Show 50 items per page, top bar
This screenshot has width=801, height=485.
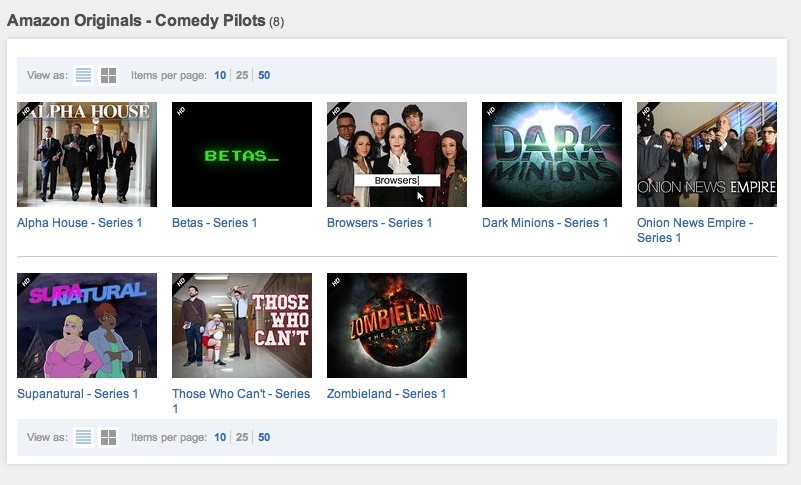point(264,75)
